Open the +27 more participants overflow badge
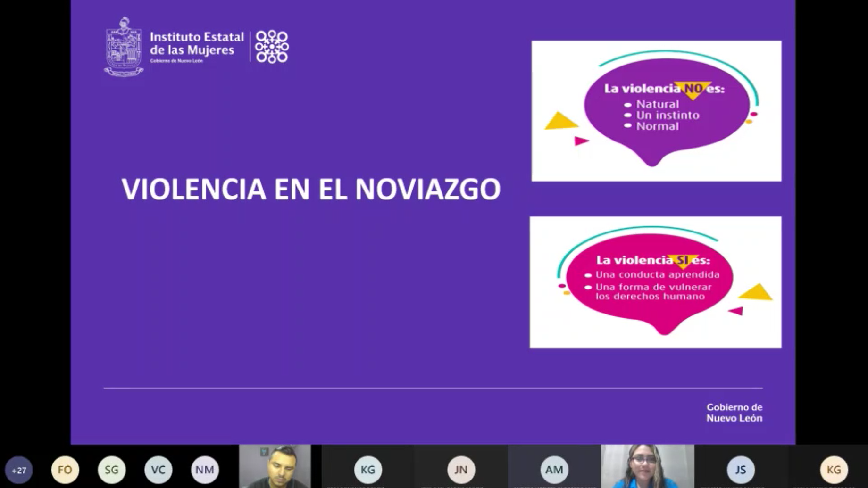Screen dimensions: 868x488 tap(19, 470)
